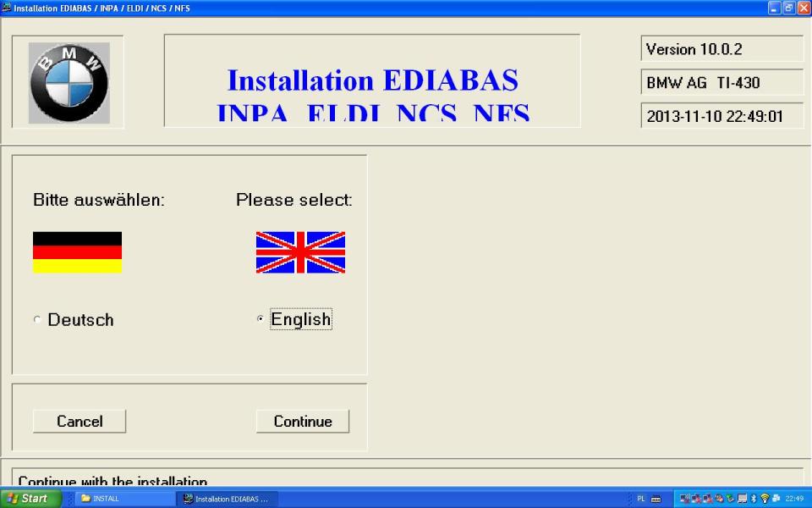Click the German flag image
Image resolution: width=812 pixels, height=508 pixels.
point(77,252)
